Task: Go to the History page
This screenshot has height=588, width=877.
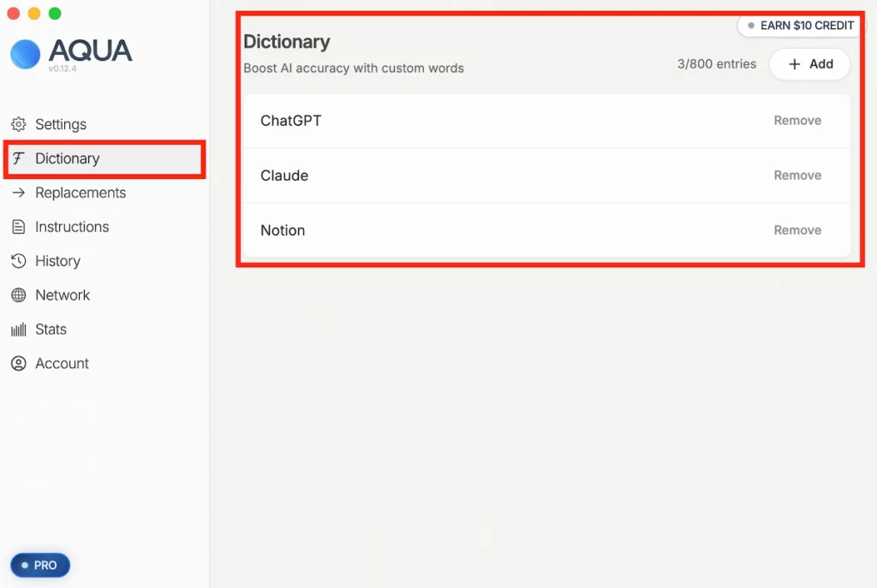Action: [x=57, y=261]
